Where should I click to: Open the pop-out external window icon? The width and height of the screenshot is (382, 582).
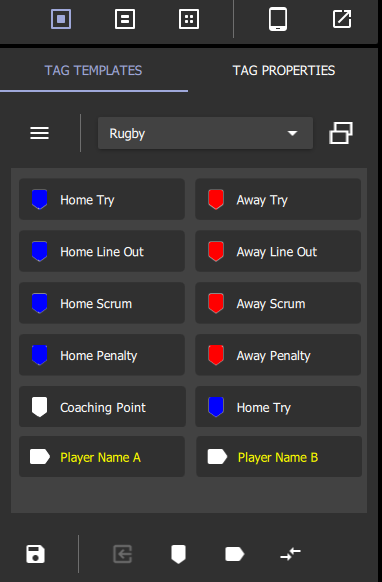pos(342,19)
